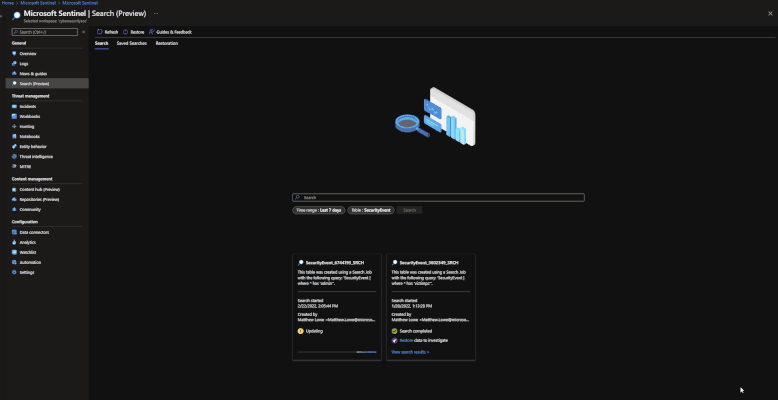Click the "Search completed" status text
The width and height of the screenshot is (778, 400).
(x=415, y=331)
